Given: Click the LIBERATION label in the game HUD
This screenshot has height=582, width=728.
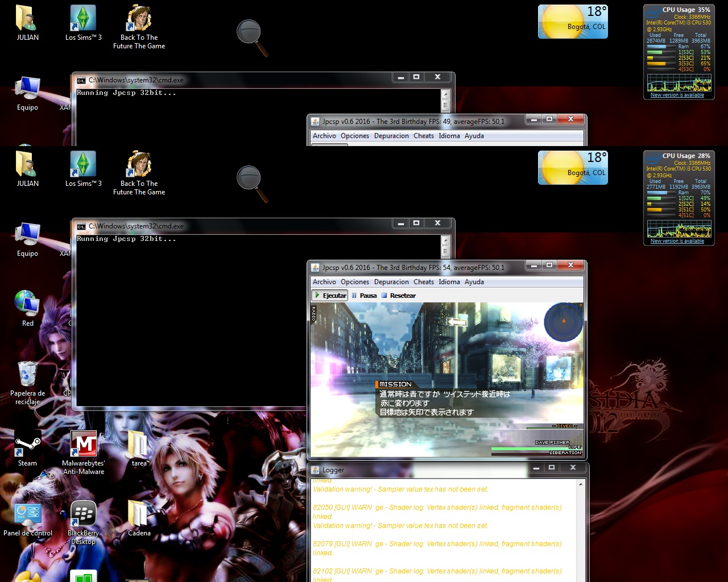Looking at the screenshot, I should pos(565,453).
